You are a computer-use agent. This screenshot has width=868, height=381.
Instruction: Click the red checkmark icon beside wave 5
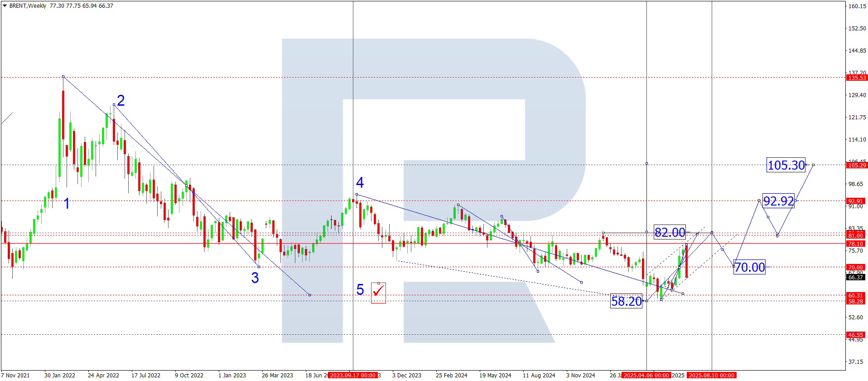(378, 293)
